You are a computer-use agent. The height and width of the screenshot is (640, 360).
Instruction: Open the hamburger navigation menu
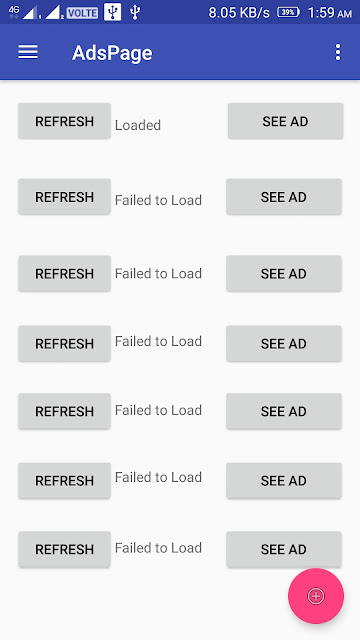tap(28, 52)
